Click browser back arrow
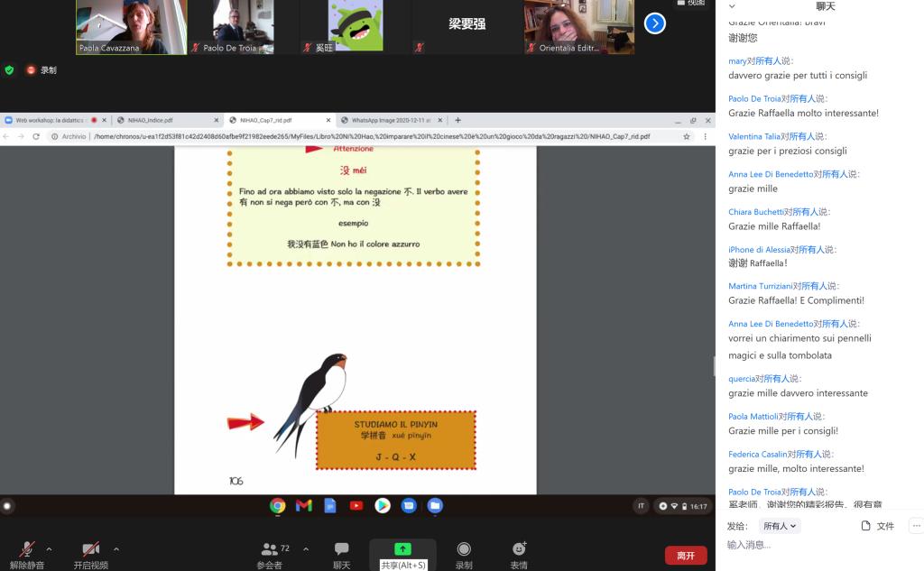 pyautogui.click(x=6, y=136)
